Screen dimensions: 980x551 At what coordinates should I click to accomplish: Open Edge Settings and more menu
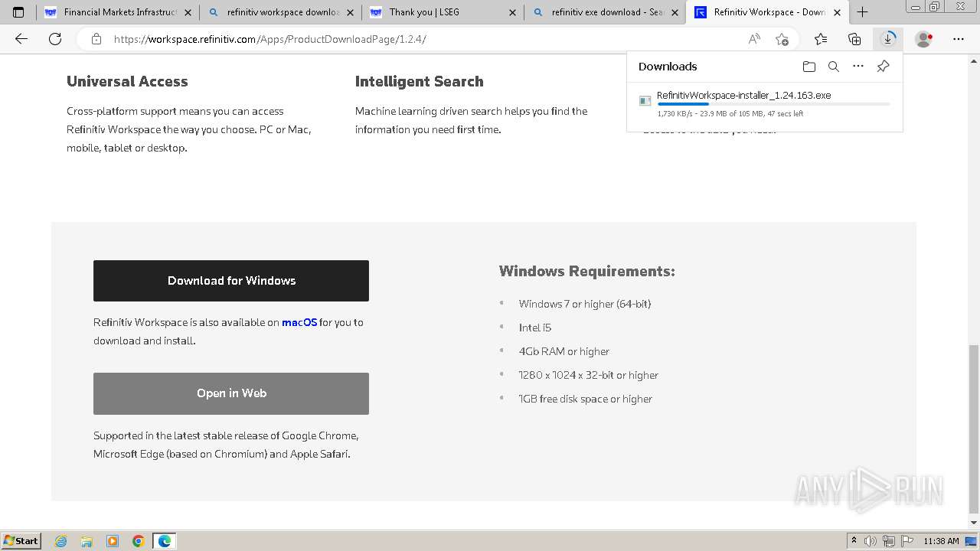click(x=959, y=39)
